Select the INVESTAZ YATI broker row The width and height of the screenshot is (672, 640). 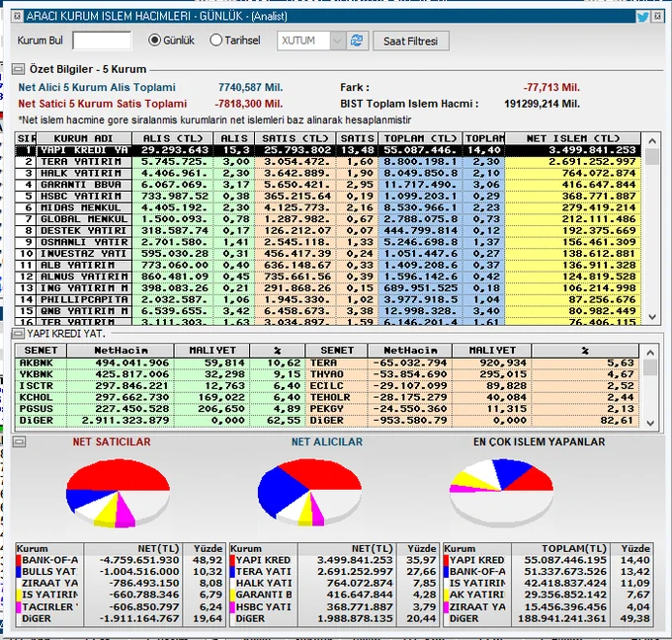(x=328, y=254)
